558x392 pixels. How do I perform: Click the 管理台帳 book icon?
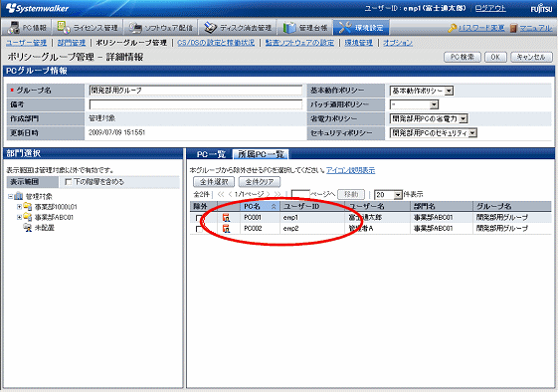click(289, 28)
